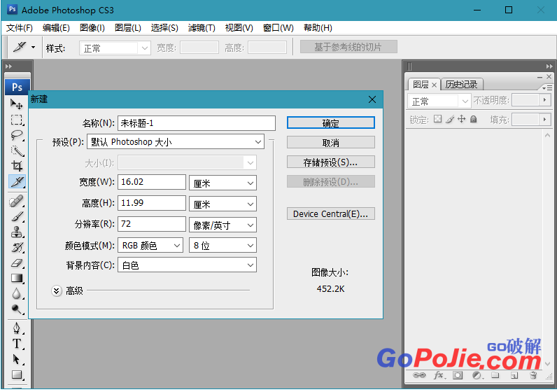Click the delete layer trash icon
The width and height of the screenshot is (557, 392).
click(x=533, y=375)
